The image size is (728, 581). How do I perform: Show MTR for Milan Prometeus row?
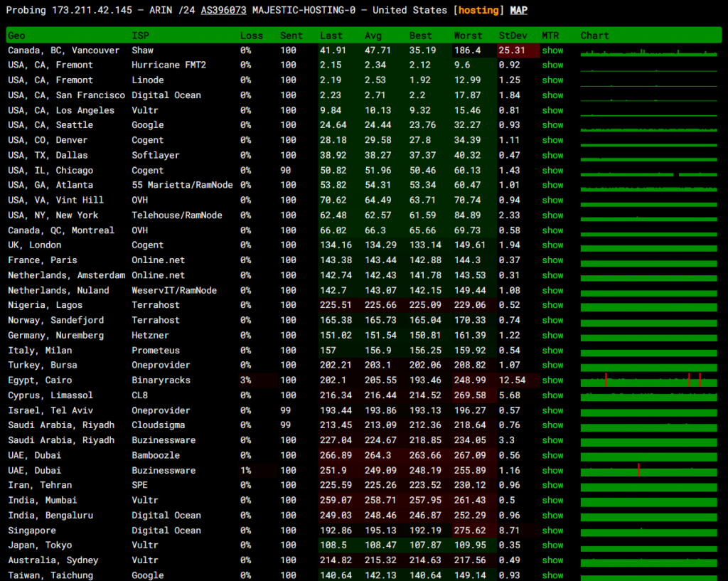[552, 350]
